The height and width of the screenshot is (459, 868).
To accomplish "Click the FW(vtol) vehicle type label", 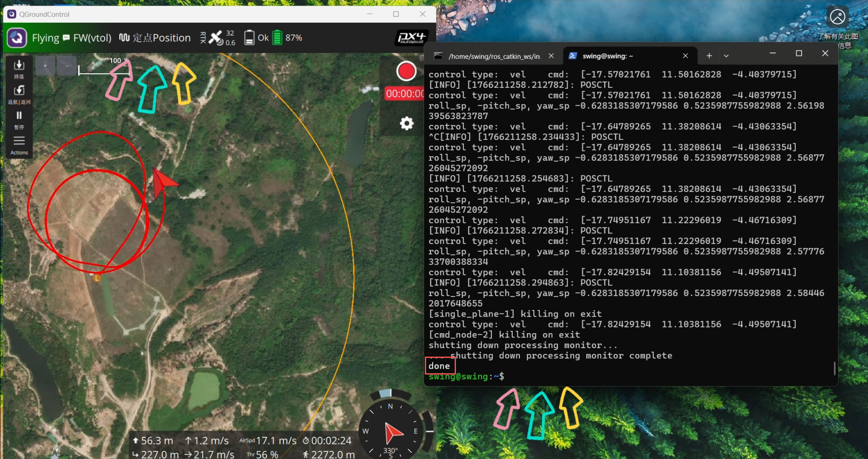I will coord(92,38).
